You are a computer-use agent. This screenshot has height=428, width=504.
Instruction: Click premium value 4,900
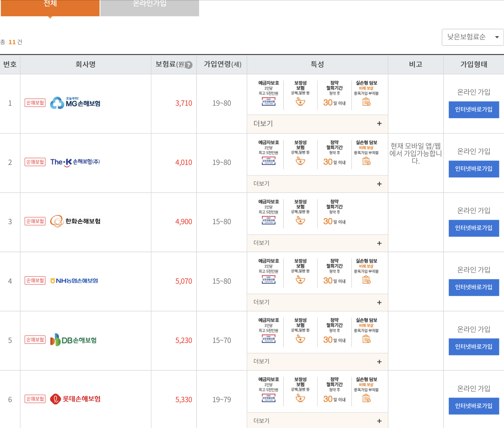click(183, 222)
